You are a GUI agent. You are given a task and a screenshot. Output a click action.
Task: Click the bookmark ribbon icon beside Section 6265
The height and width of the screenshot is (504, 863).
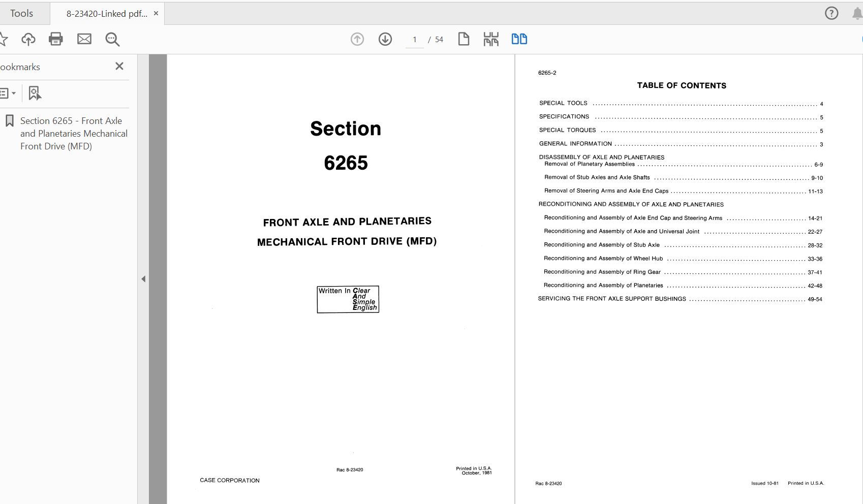coord(10,121)
